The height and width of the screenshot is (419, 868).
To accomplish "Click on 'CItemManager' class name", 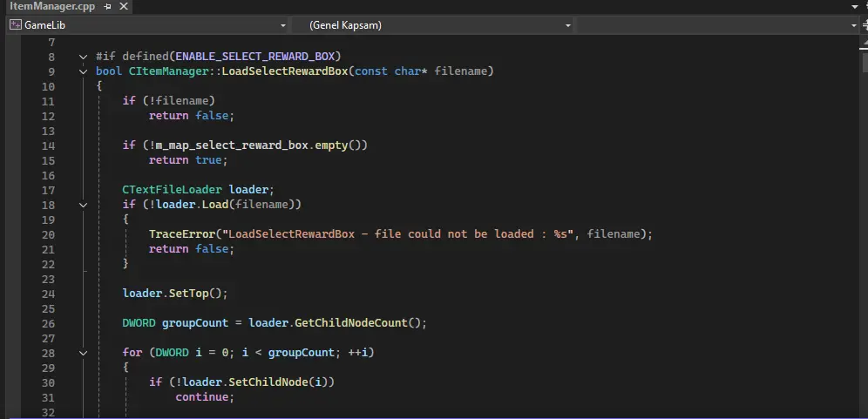I will [168, 71].
